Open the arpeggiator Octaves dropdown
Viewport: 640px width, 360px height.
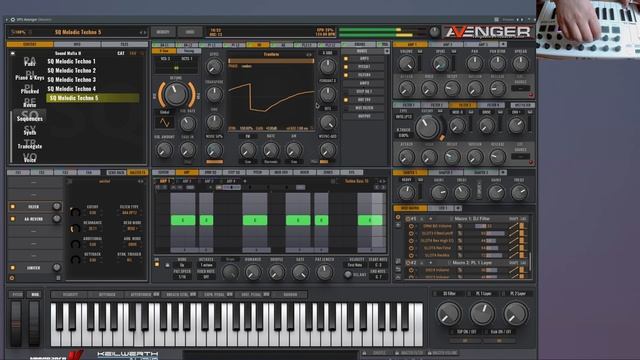coord(206,265)
